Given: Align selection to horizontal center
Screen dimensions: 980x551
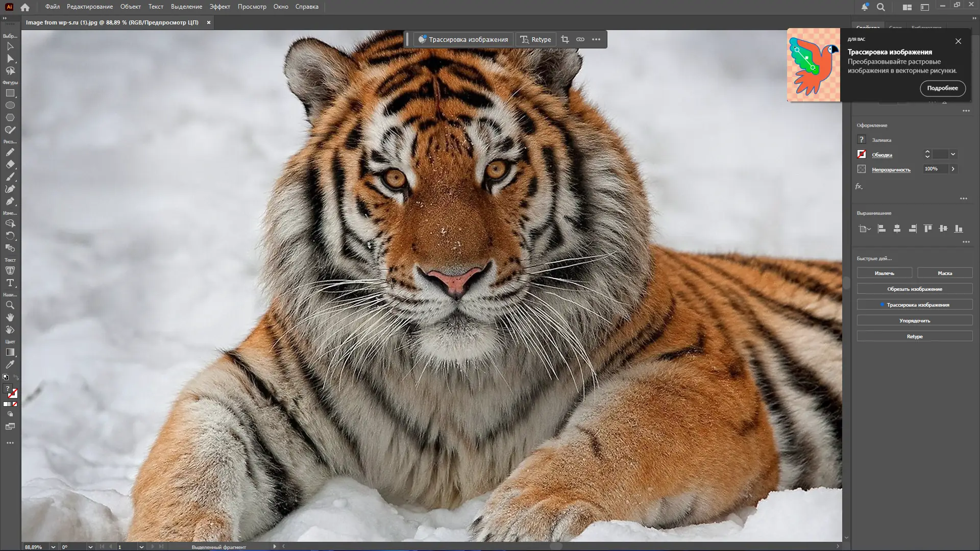Looking at the screenshot, I should point(897,229).
